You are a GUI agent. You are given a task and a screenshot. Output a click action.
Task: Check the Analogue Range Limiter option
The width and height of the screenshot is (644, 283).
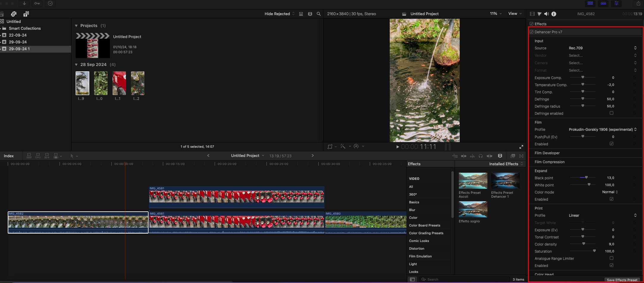[x=611, y=258]
